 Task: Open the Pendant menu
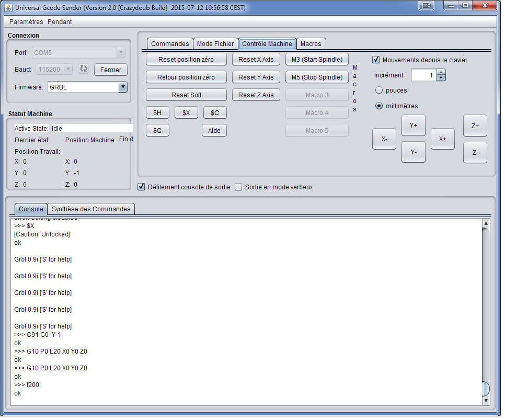(x=60, y=22)
